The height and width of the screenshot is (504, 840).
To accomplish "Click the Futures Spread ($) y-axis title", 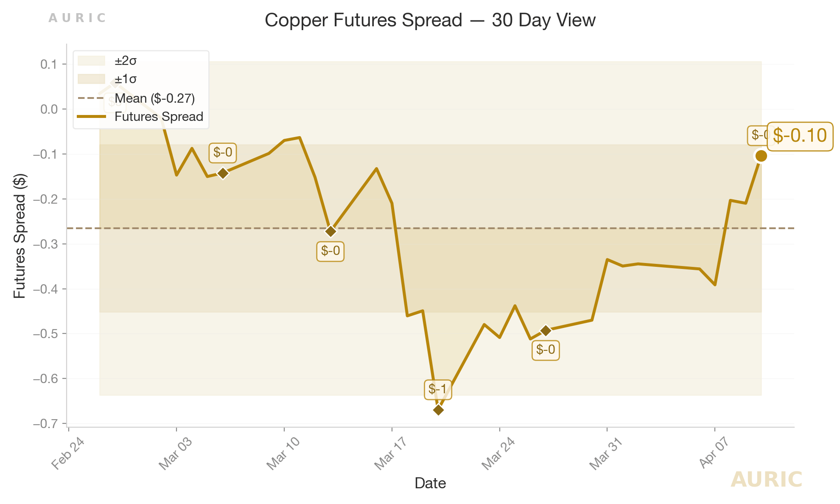I will click(x=20, y=236).
